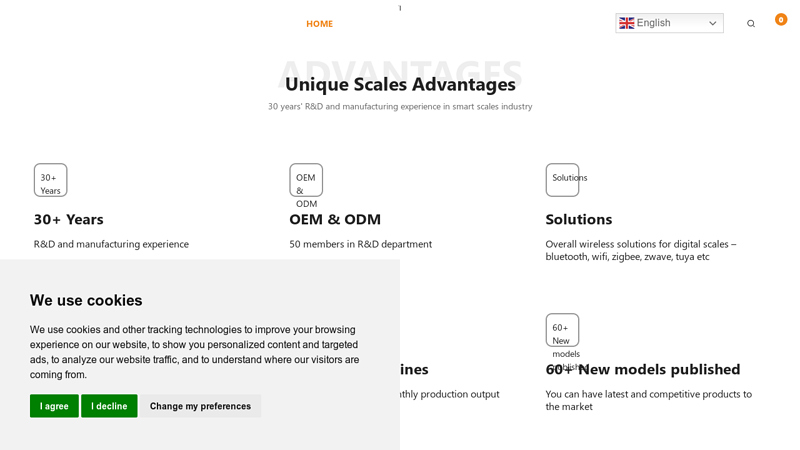Click the Unique Scales Advantages title
The image size is (800, 450).
point(400,84)
